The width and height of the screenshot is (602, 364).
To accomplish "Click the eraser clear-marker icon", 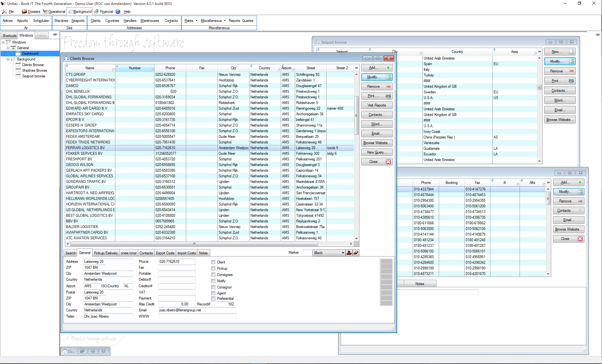I will pyautogui.click(x=356, y=253).
